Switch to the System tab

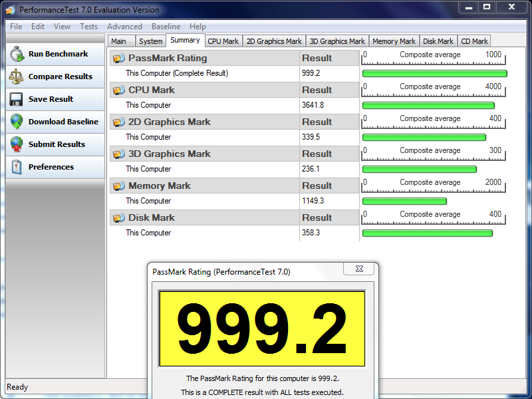click(x=151, y=41)
